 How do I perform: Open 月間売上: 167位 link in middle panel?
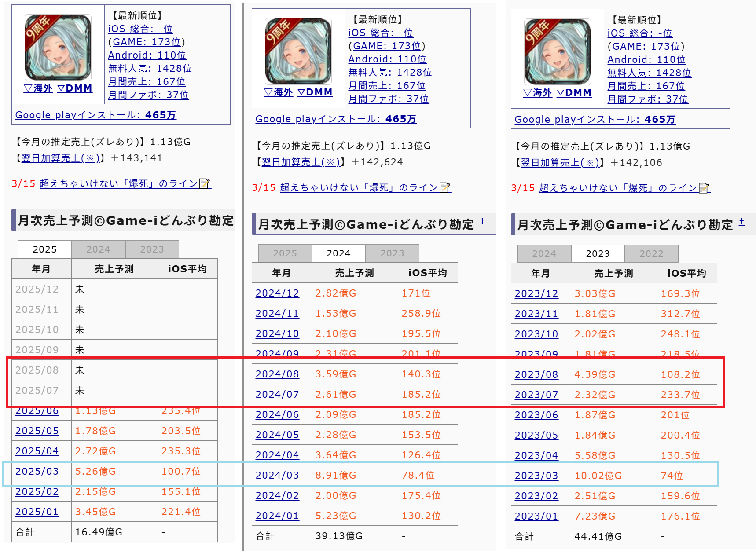click(387, 85)
